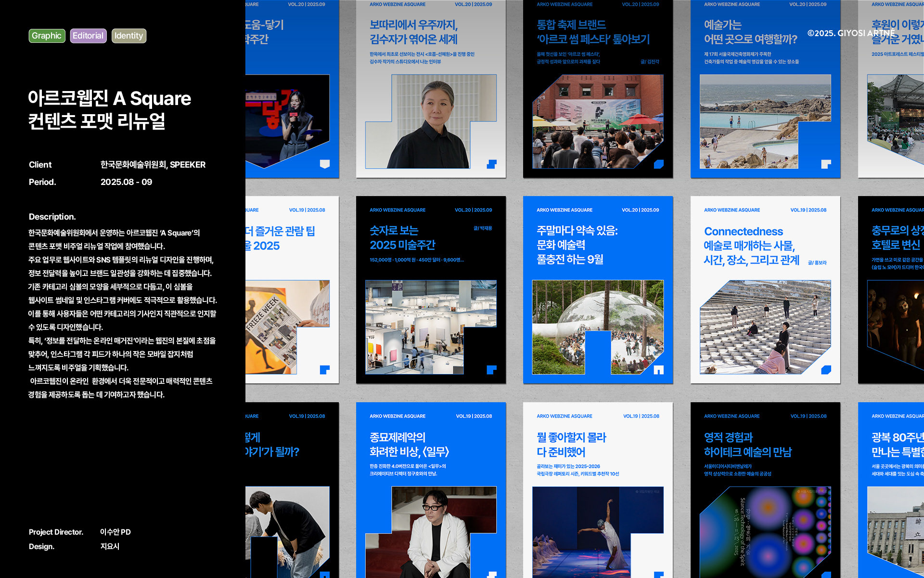
Task: Click category symbol icon on Kim Sooja card
Action: click(491, 164)
